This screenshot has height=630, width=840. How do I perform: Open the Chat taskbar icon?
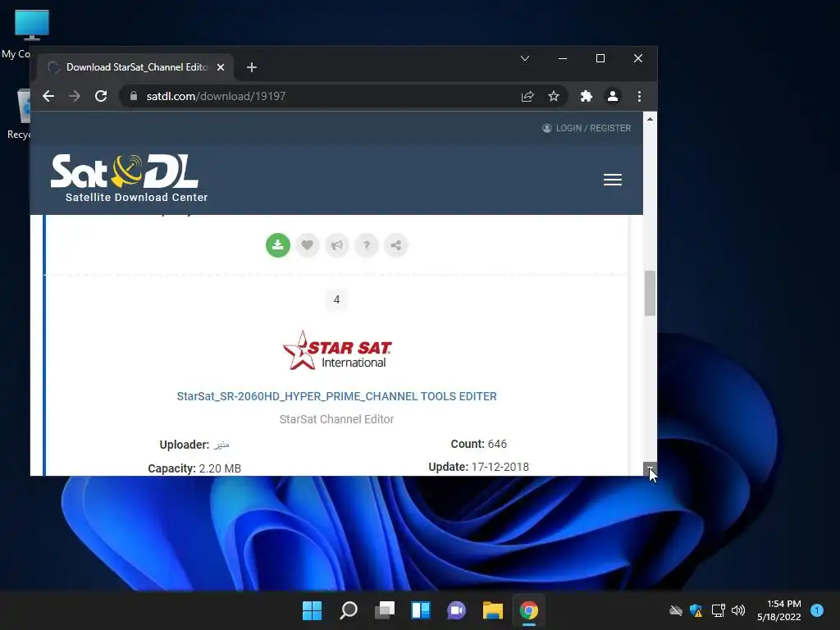456,610
